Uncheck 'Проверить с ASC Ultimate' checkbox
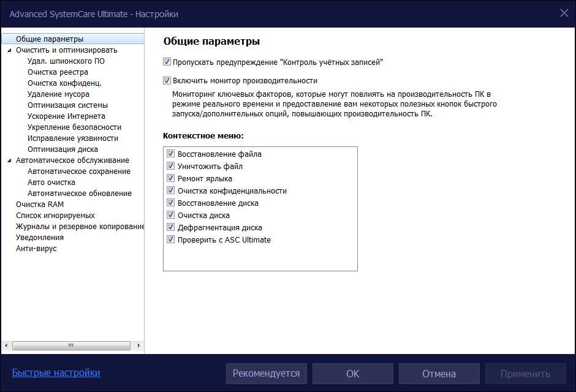Image resolution: width=576 pixels, height=392 pixels. pyautogui.click(x=170, y=239)
